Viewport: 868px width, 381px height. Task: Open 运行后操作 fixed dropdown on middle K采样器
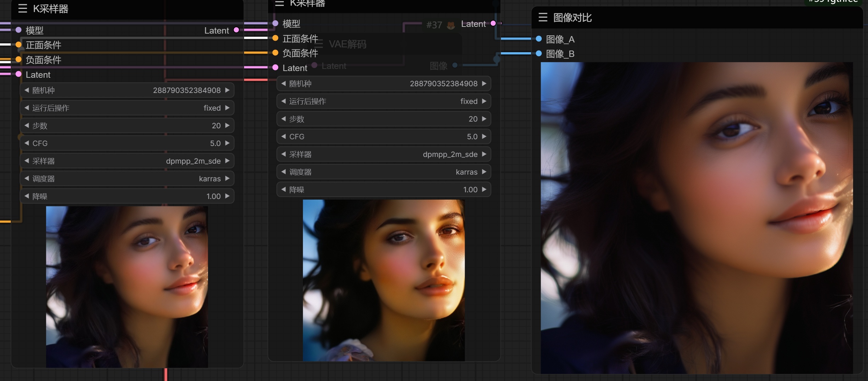(x=384, y=101)
